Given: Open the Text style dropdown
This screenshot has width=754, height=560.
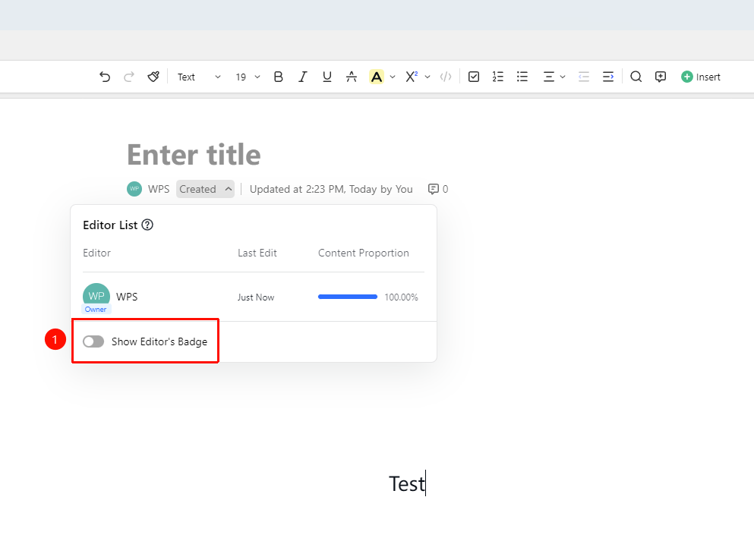Looking at the screenshot, I should point(199,77).
